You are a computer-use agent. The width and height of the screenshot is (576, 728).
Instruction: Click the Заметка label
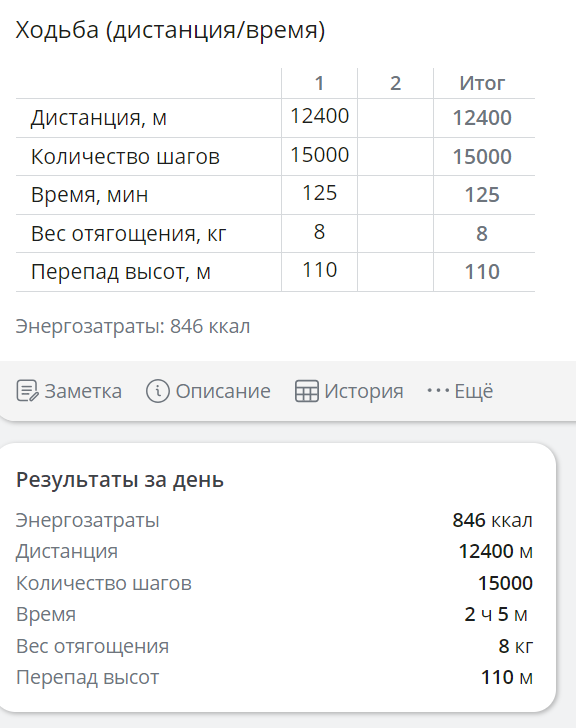[x=83, y=391]
